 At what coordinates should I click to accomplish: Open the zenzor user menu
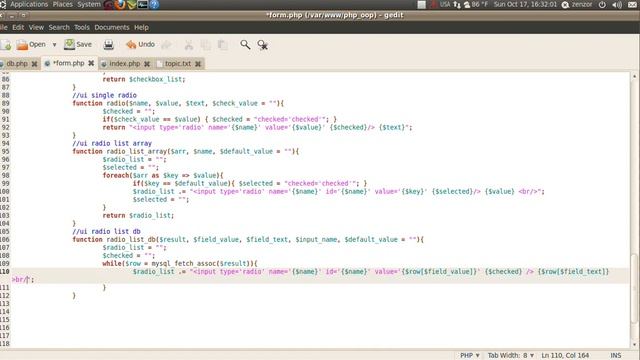tap(577, 4)
